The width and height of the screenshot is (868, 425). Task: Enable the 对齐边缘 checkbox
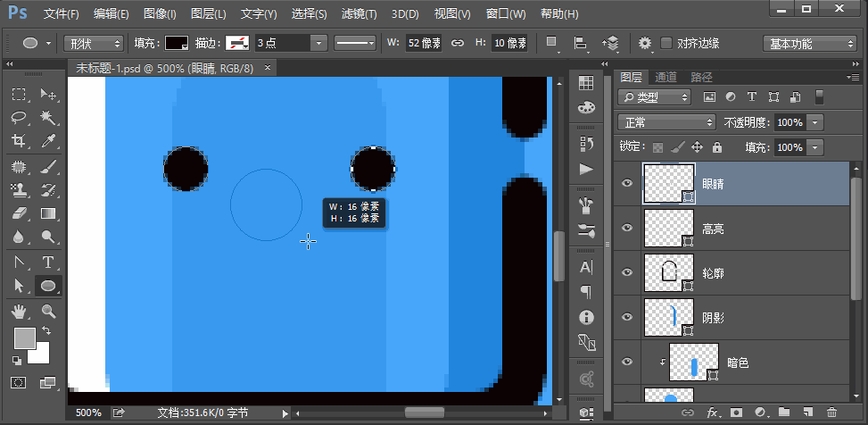666,43
